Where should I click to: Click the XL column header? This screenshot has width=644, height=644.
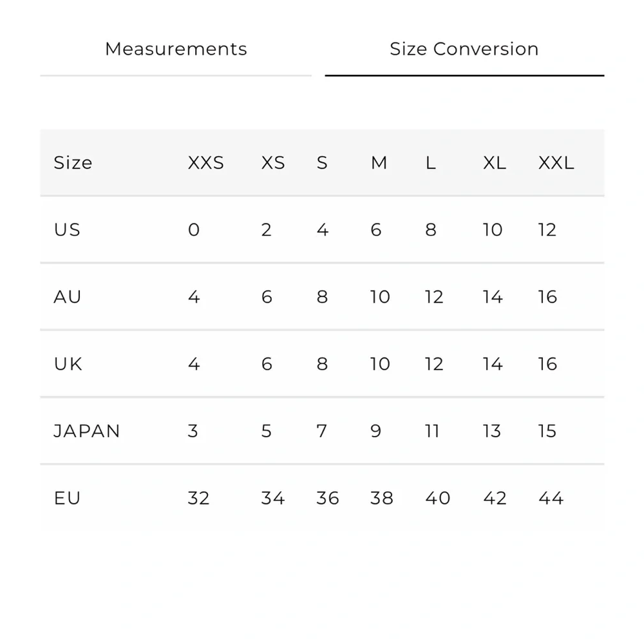(x=495, y=163)
